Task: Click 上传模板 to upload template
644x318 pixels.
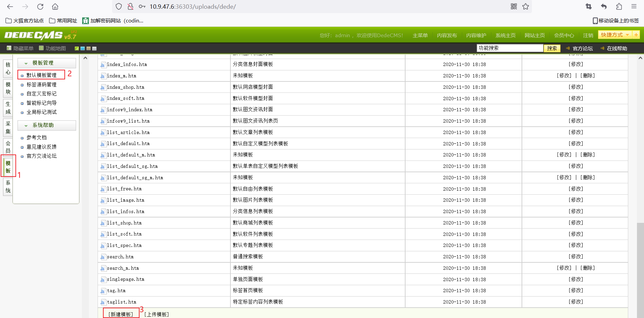Action: point(157,314)
